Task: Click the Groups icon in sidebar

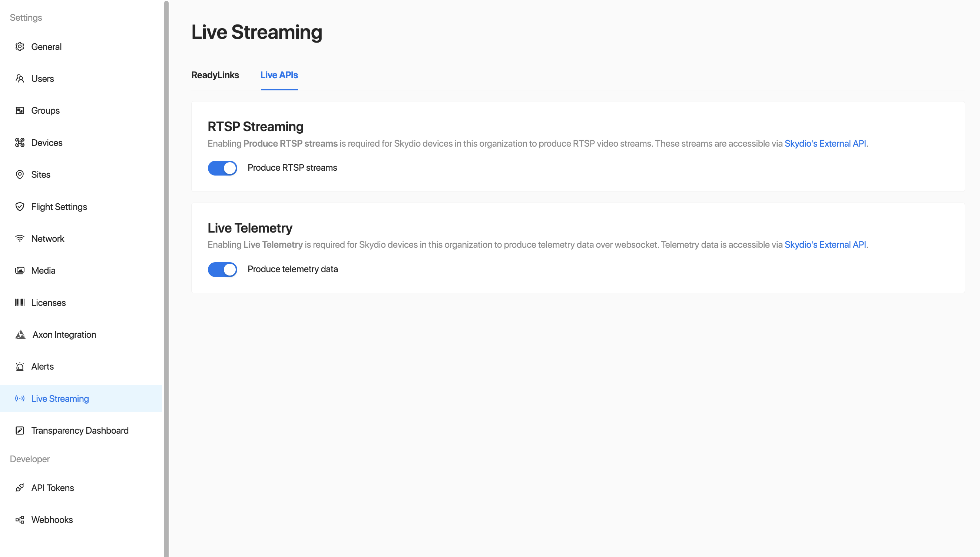Action: pos(20,111)
